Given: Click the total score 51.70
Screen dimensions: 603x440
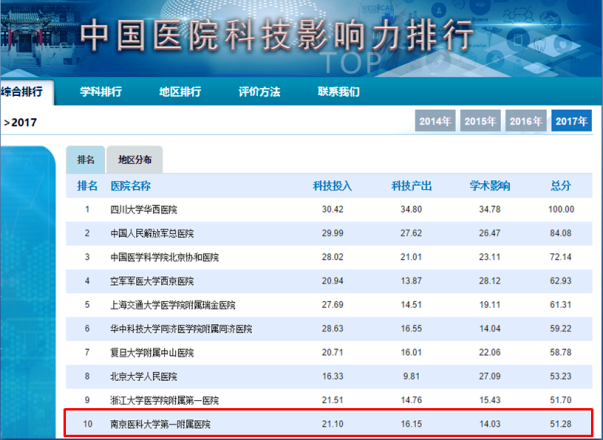Looking at the screenshot, I should [x=561, y=400].
